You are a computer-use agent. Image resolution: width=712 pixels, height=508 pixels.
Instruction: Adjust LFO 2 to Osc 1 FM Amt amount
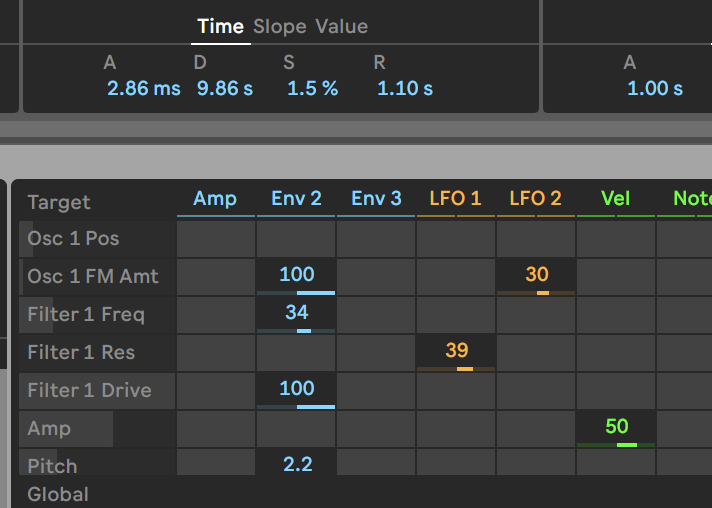537,275
